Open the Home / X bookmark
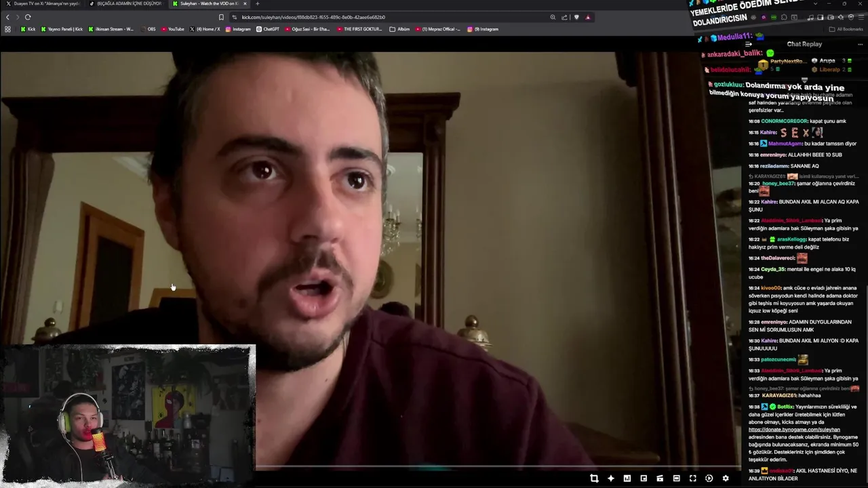The height and width of the screenshot is (488, 868). (x=205, y=29)
